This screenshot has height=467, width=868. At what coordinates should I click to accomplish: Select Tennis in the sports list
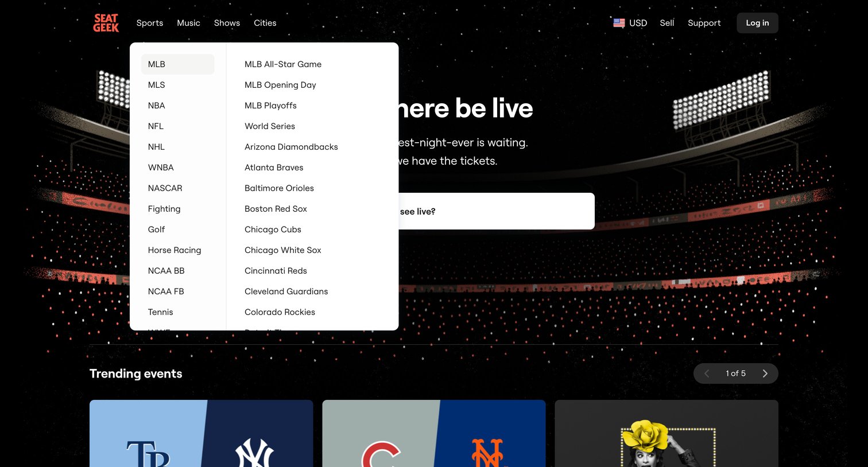point(178,312)
